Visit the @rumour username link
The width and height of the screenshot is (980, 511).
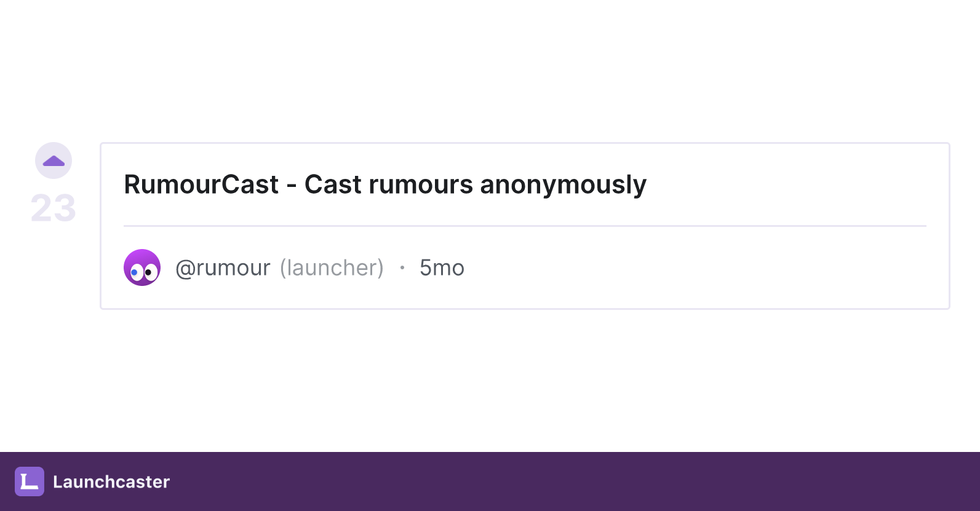(x=223, y=268)
